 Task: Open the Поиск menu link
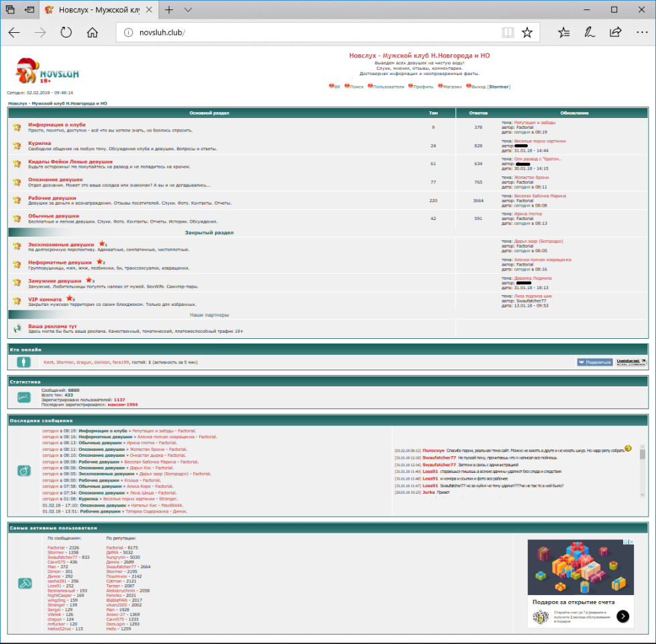pos(356,87)
